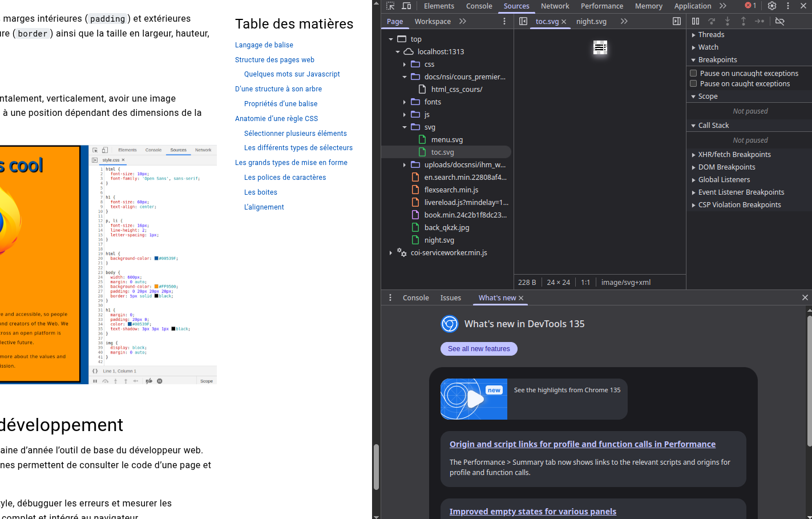Close the What's new drawer tab
The height and width of the screenshot is (519, 812).
pos(521,298)
